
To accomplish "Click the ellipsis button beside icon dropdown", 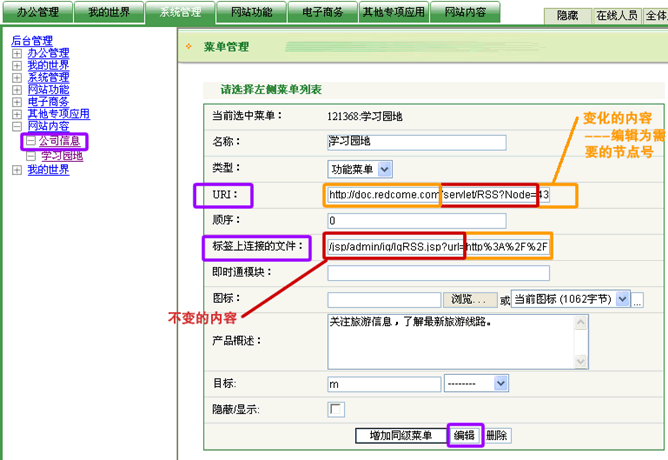I will coord(637,300).
